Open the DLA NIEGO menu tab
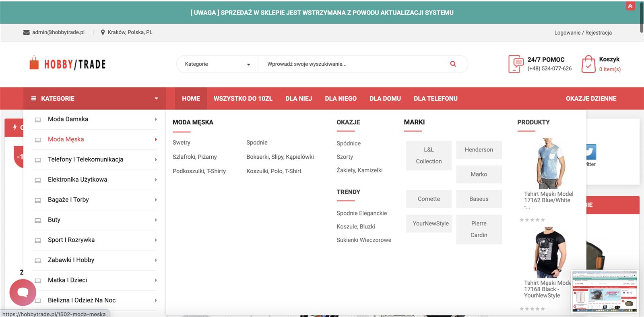Viewport: 644px width, 317px height. pyautogui.click(x=341, y=99)
